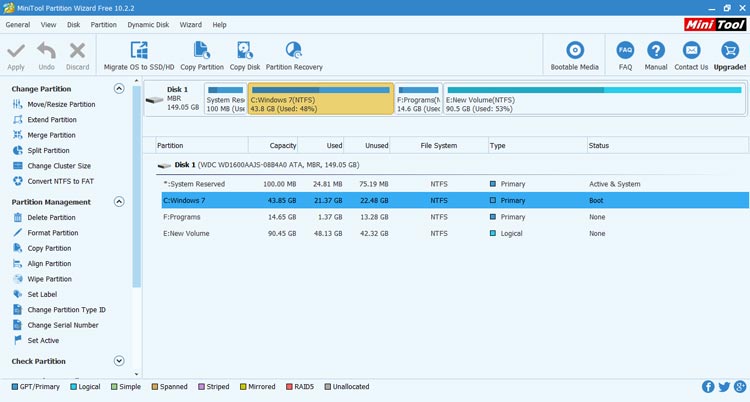Click the MiniTool logo

715,24
